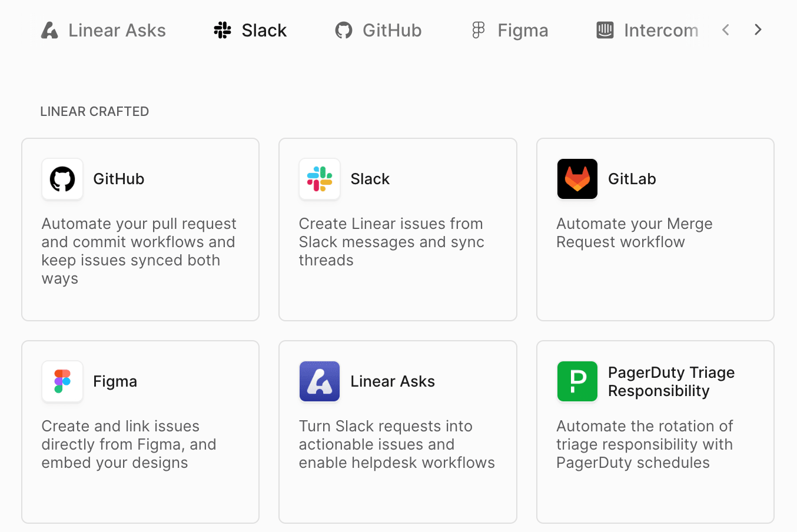The height and width of the screenshot is (532, 797).
Task: Click the Linear Asks card logo
Action: [x=320, y=381]
